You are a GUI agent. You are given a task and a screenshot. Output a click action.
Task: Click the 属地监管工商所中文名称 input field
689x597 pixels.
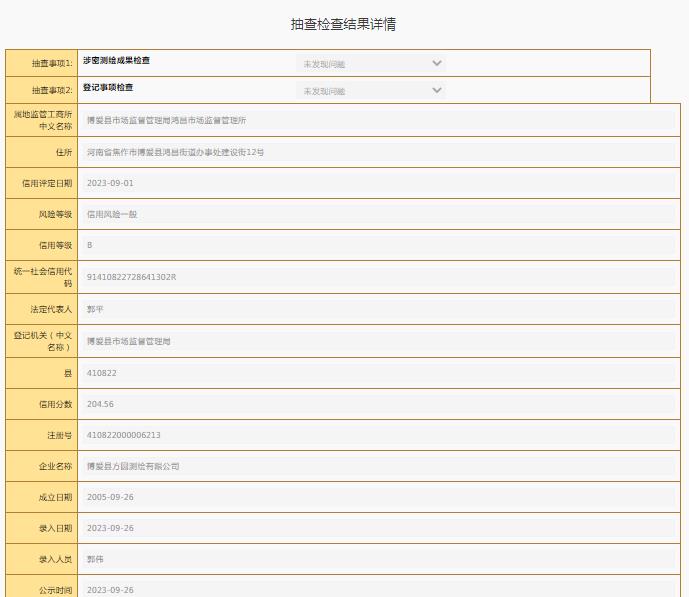click(378, 120)
